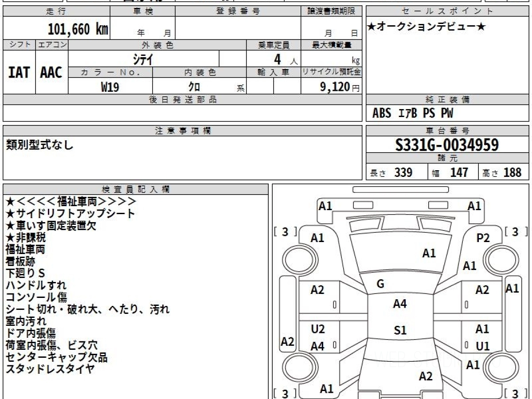
Task: Select the note 類別型式なし
Action: [x=40, y=145]
